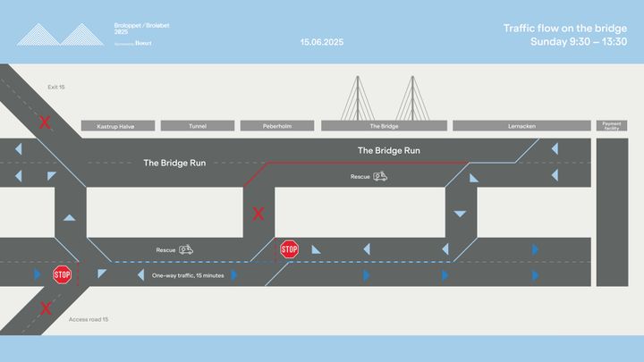Click the ambulance icon in the upper lane

pos(380,177)
